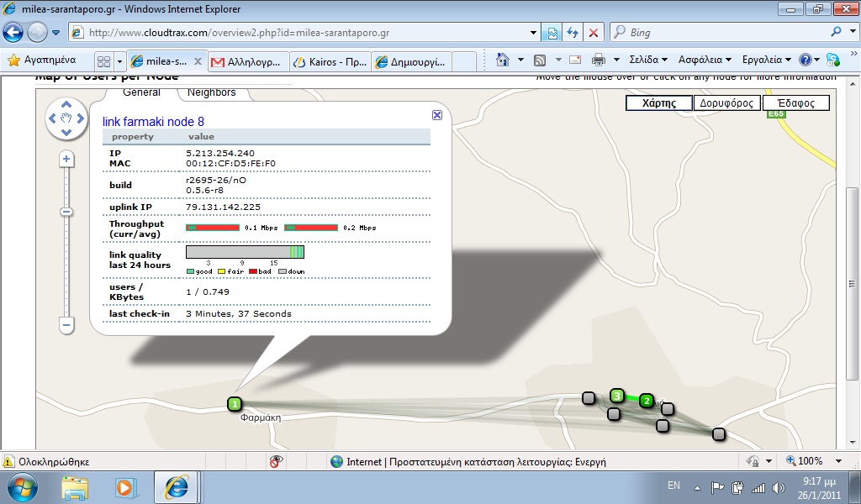The height and width of the screenshot is (504, 861).
Task: Click the map zoom slider handle
Action: click(x=66, y=213)
